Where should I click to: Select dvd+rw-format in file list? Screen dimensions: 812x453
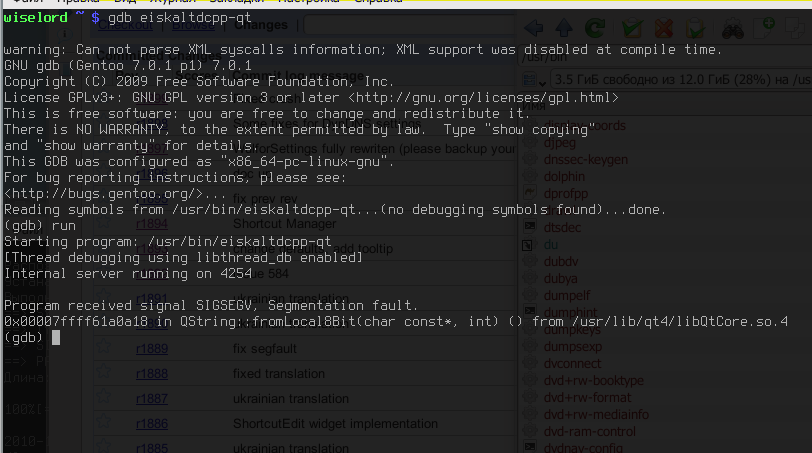[x=590, y=397]
